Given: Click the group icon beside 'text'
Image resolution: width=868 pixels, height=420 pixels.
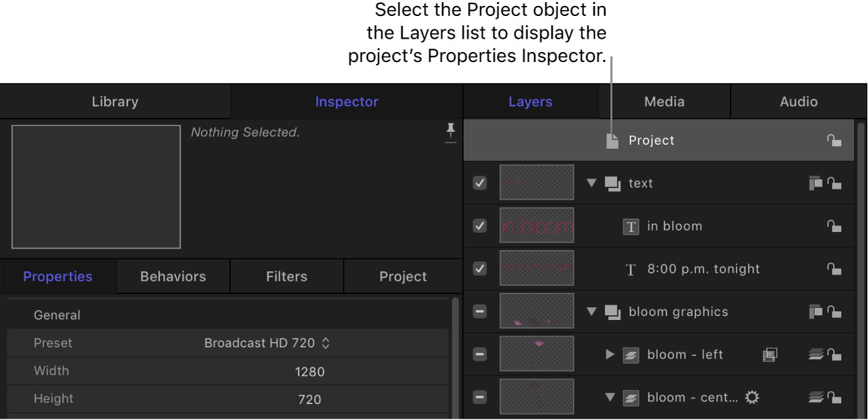Looking at the screenshot, I should coord(613,183).
